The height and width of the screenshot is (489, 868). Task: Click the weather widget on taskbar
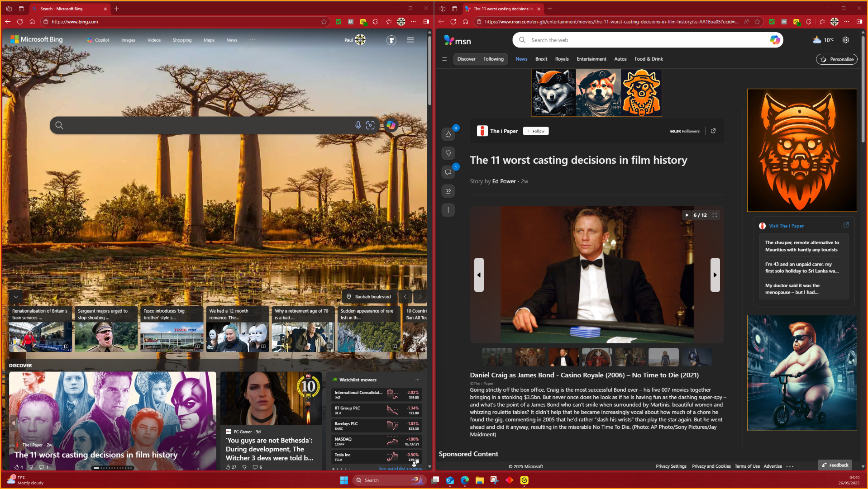coord(25,480)
